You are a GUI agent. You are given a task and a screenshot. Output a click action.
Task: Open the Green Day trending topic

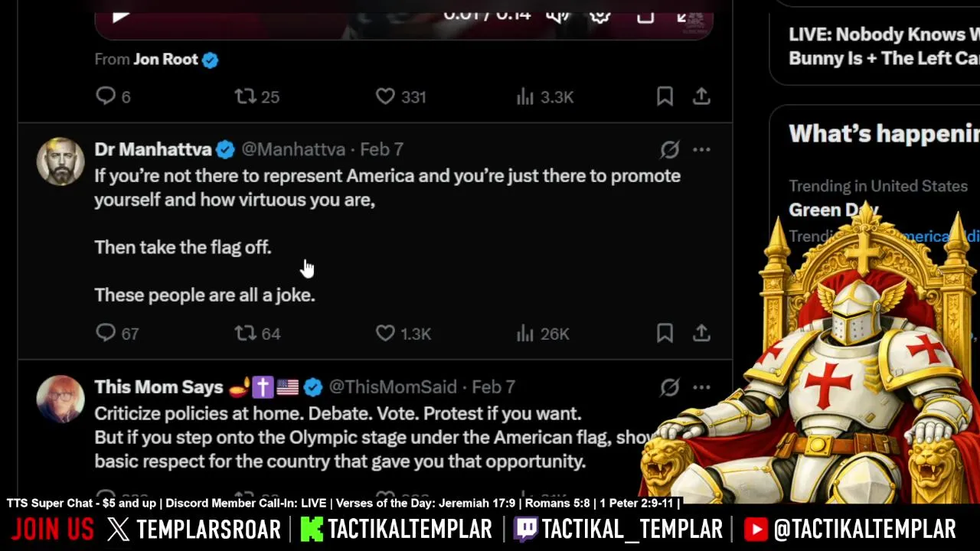pyautogui.click(x=834, y=210)
